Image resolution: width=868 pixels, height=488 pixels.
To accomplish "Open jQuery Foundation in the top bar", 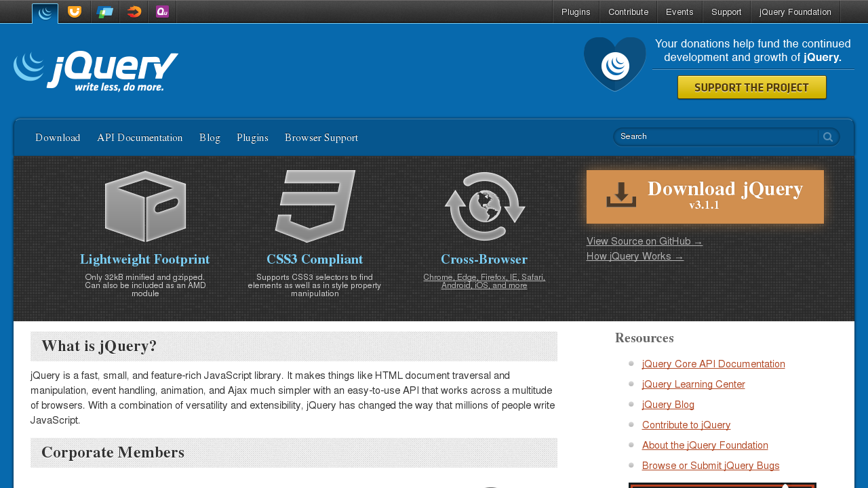I will (x=795, y=12).
